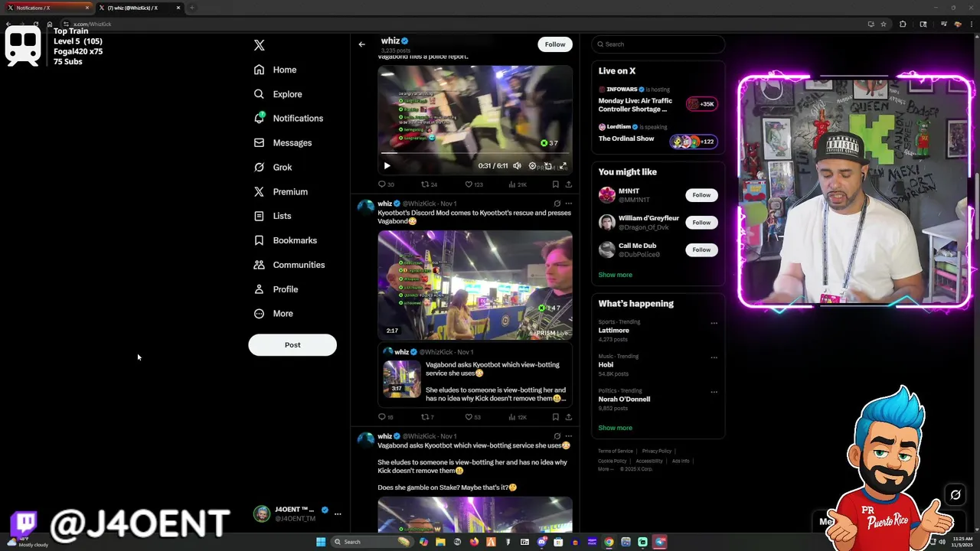Reply to post with 30 replies
This screenshot has width=980, height=551.
[x=386, y=184]
